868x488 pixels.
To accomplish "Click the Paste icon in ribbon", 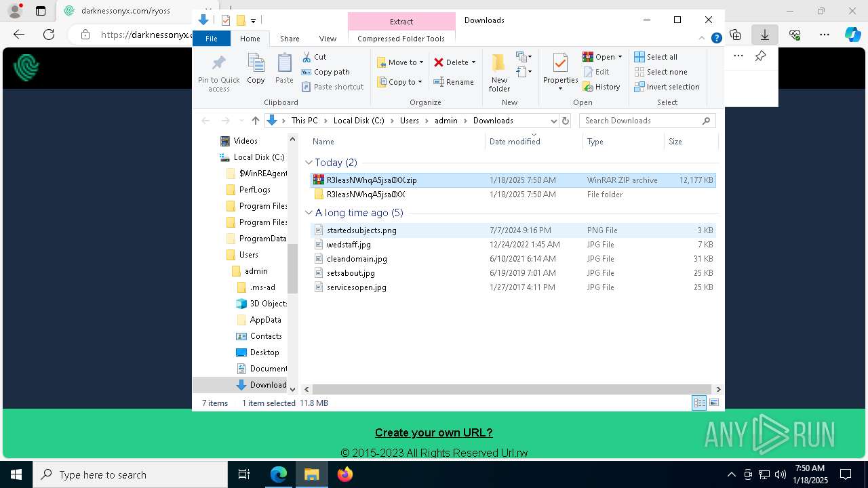I will 284,69.
